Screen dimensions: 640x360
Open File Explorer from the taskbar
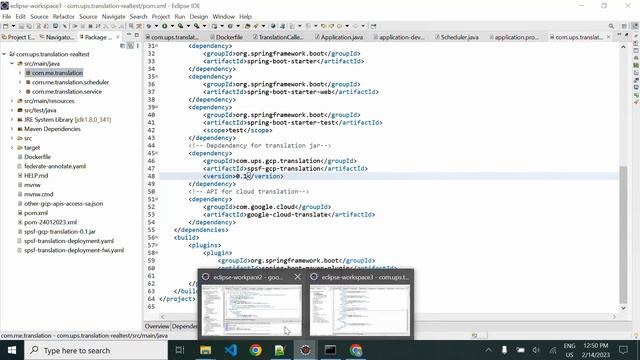[205, 350]
